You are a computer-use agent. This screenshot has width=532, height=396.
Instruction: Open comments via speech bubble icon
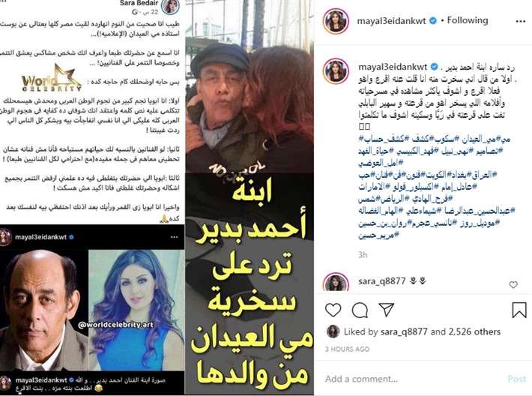tap(360, 310)
